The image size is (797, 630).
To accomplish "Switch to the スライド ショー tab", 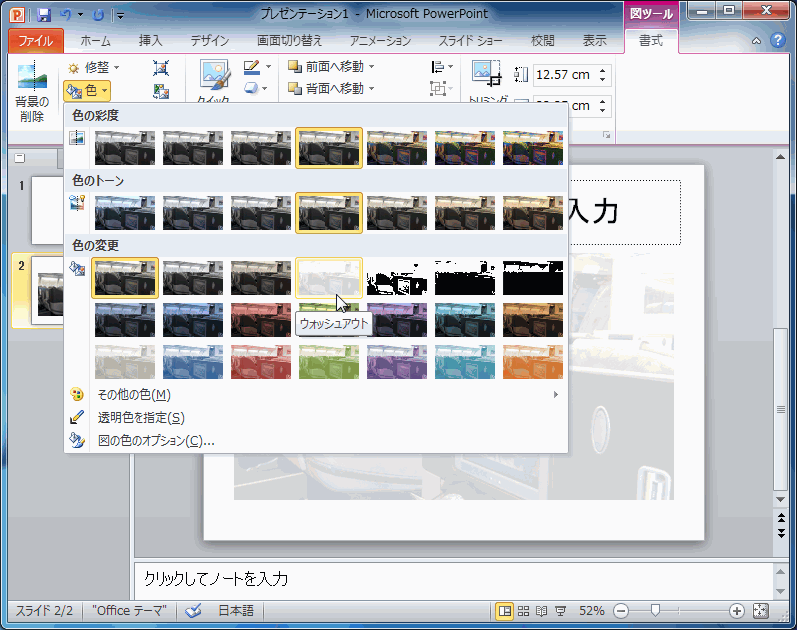I will (x=471, y=41).
